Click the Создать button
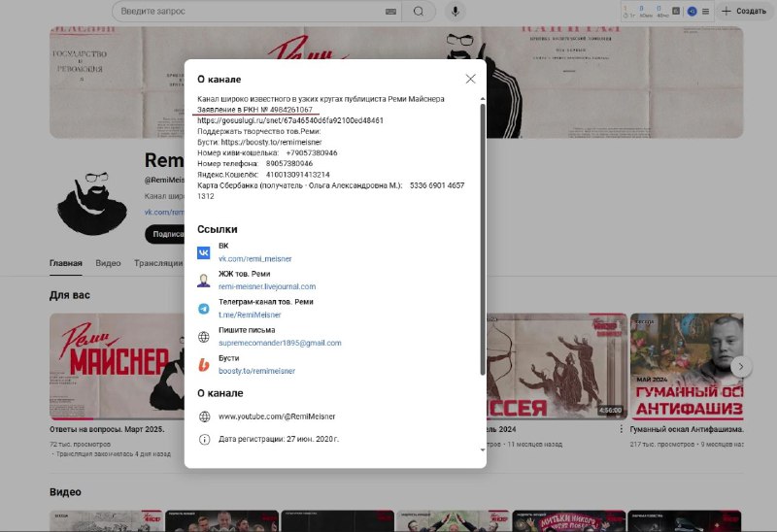The height and width of the screenshot is (532, 777). [744, 11]
